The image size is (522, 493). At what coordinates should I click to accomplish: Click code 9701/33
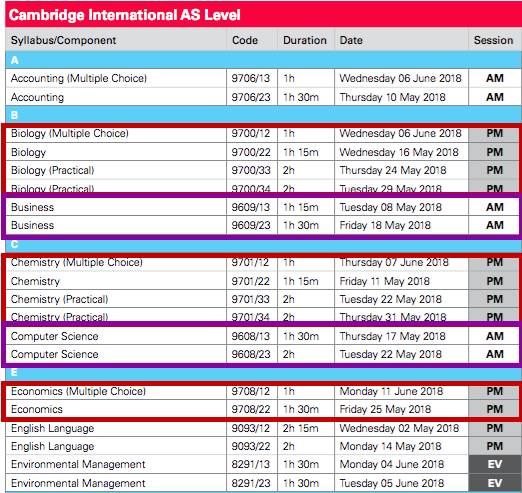click(x=251, y=299)
